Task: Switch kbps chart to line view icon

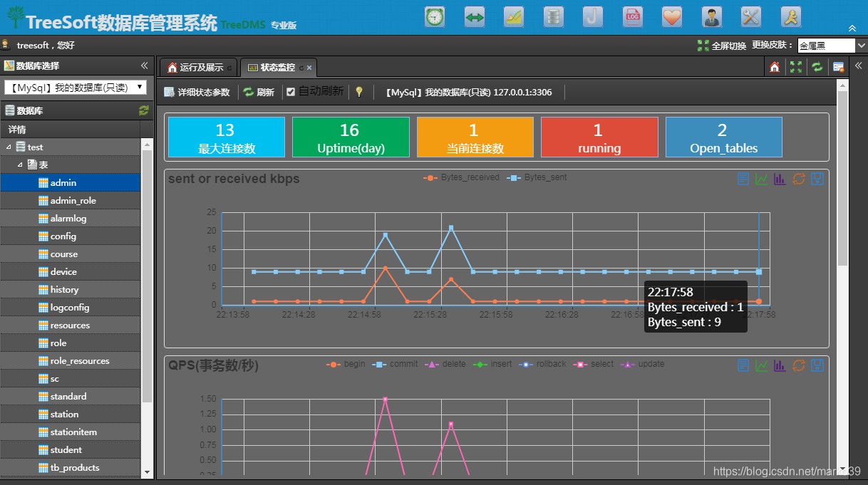Action: coord(762,179)
